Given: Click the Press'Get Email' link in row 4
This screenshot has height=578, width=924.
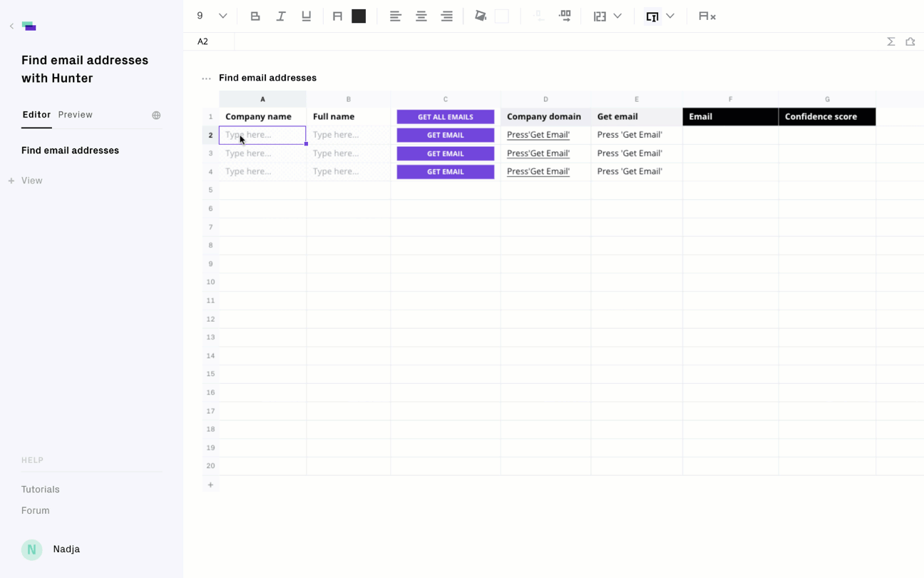Looking at the screenshot, I should (538, 171).
